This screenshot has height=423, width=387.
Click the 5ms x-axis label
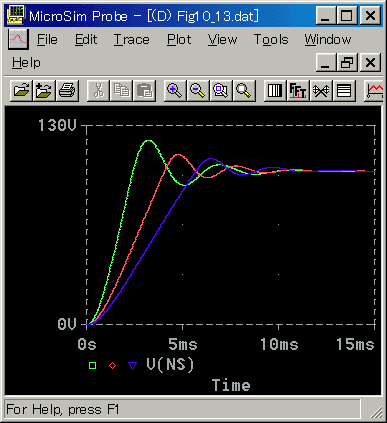coord(183,344)
